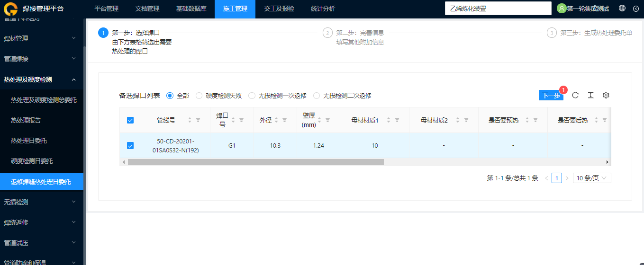Click the scrollbar left arrow of the table
Image resolution: width=644 pixels, height=265 pixels.
(124, 162)
